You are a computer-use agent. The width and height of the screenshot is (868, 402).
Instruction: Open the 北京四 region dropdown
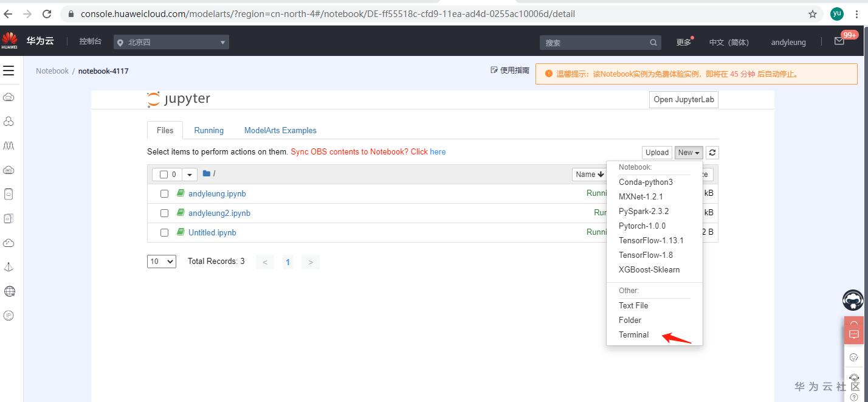(x=171, y=43)
